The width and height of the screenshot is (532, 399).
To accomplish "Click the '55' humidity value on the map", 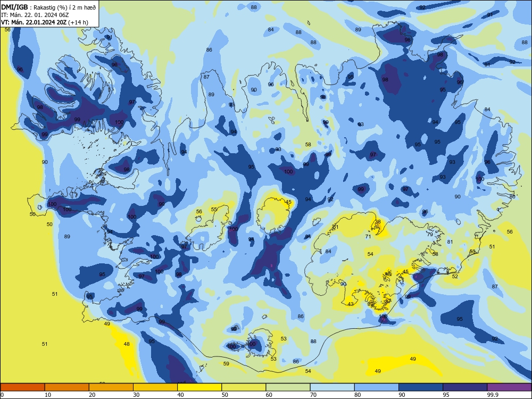I will 214,209.
